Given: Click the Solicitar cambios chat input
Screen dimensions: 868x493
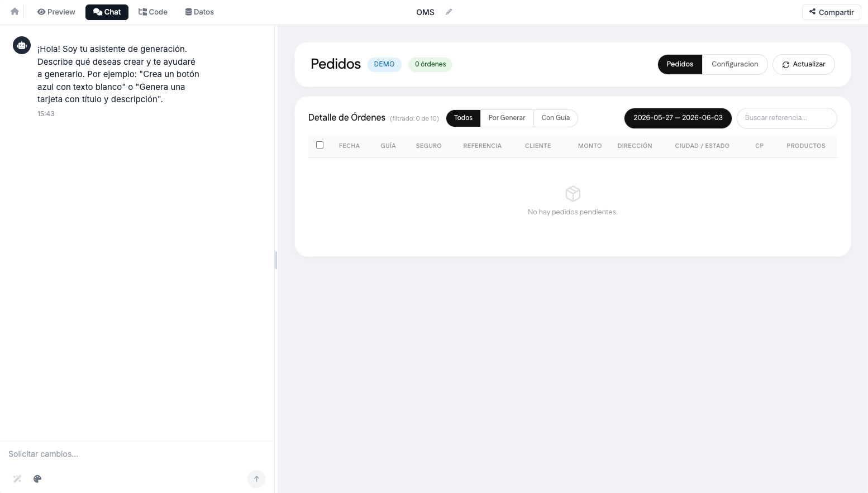Looking at the screenshot, I should click(137, 454).
